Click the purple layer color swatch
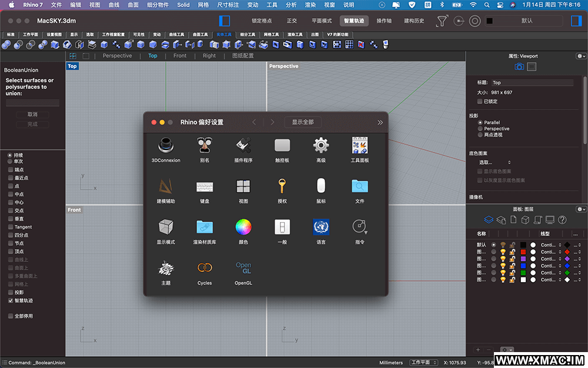The height and width of the screenshot is (368, 588). [523, 258]
